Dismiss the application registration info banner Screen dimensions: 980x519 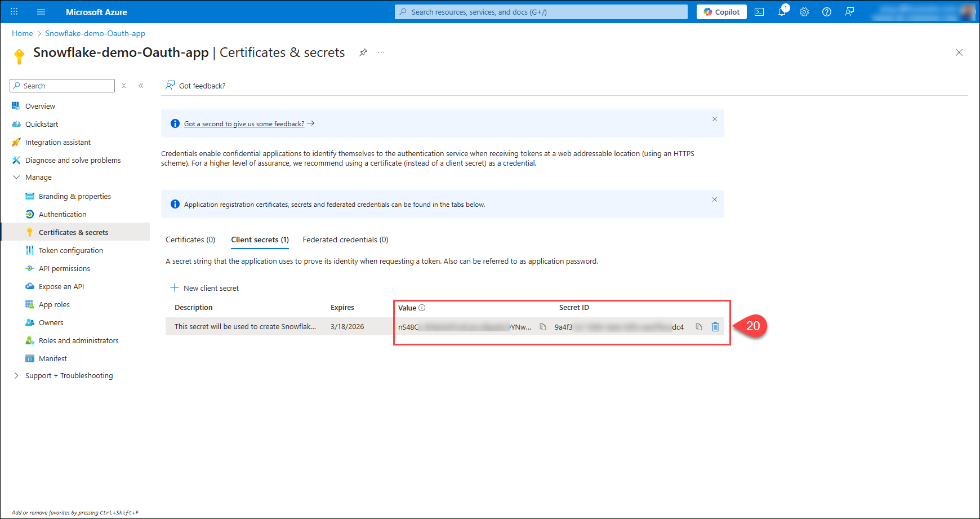pos(715,199)
